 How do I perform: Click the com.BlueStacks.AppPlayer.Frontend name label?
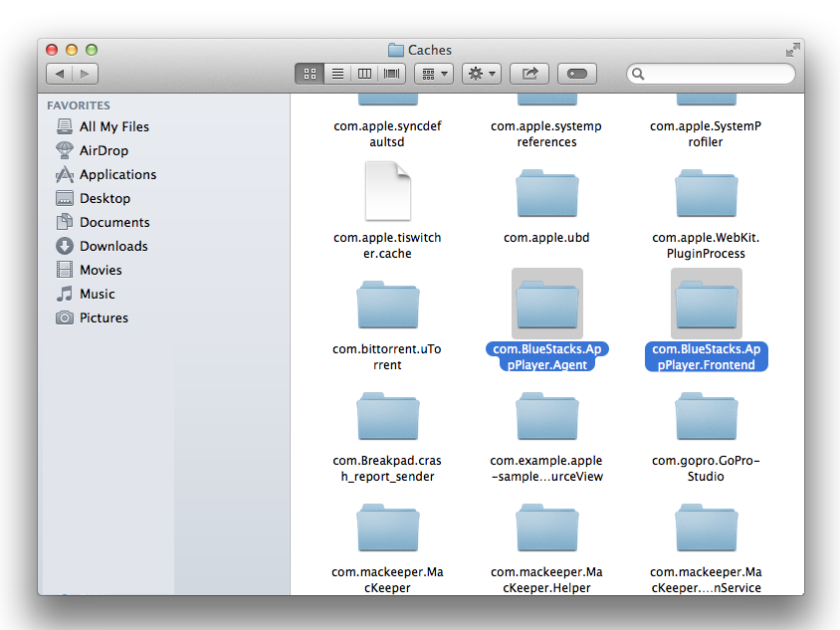point(706,356)
